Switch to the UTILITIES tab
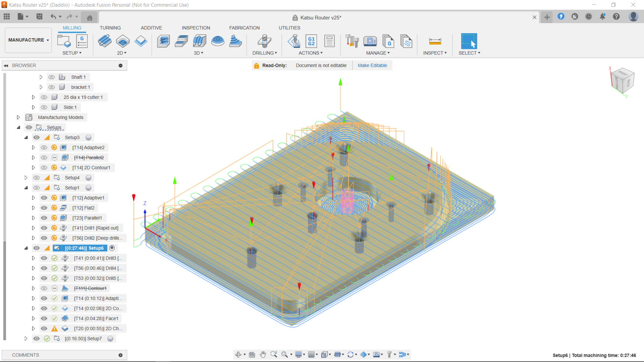The width and height of the screenshot is (644, 362). (289, 28)
